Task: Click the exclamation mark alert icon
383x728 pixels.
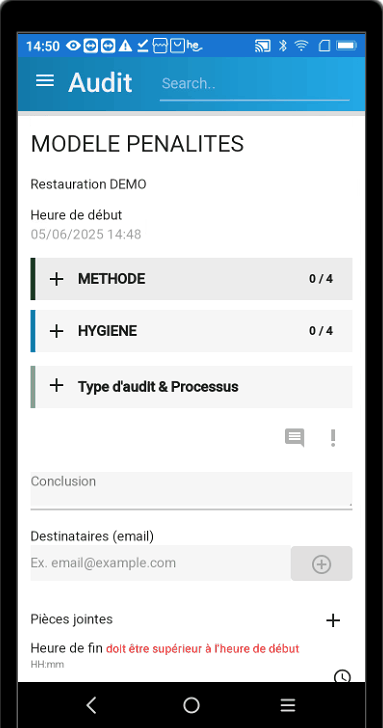Action: (x=333, y=438)
